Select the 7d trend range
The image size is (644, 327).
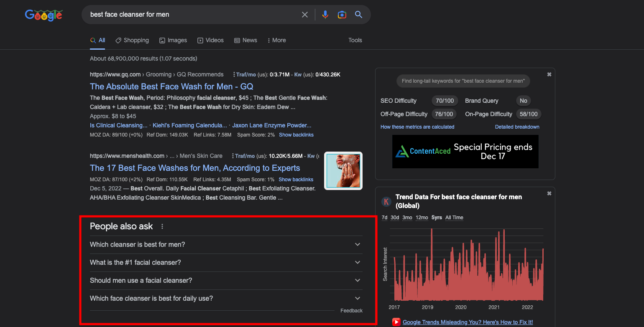coord(384,218)
